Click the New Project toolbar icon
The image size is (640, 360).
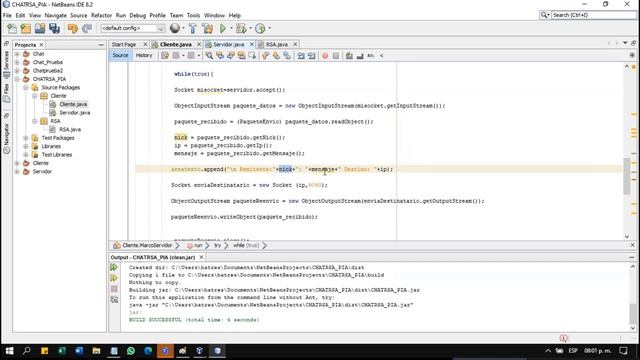tap(26, 28)
